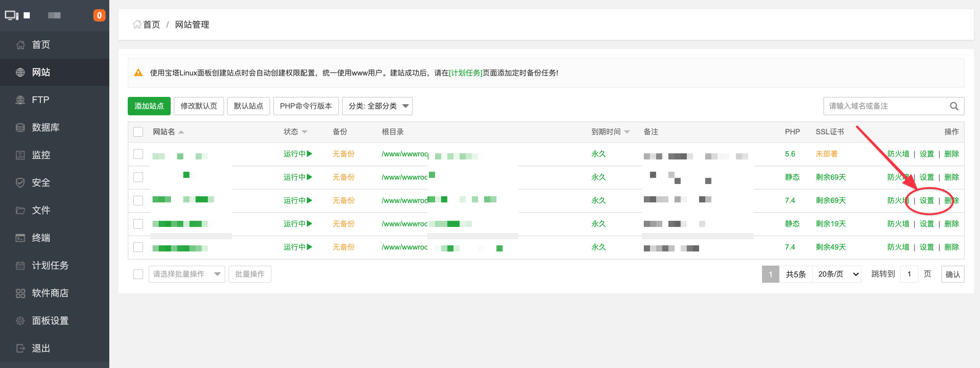Check the box for the 剩余49天 site row
The height and width of the screenshot is (368, 980).
coord(138,247)
